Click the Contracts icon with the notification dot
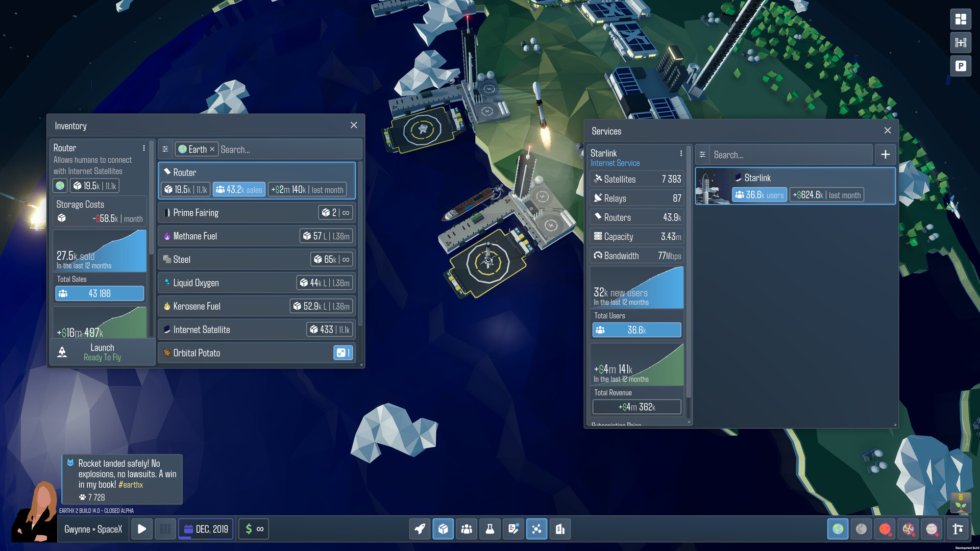This screenshot has width=980, height=551. [x=513, y=529]
